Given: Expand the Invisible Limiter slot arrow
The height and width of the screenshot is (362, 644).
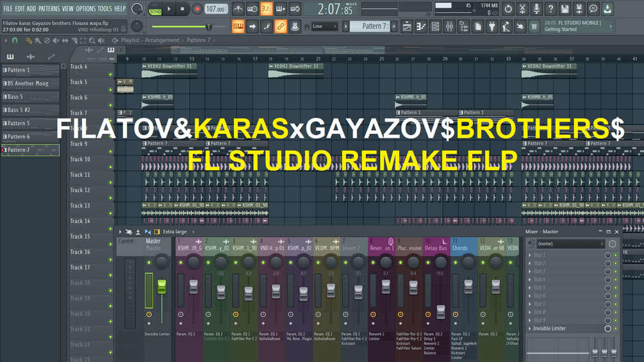Looking at the screenshot, I should click(x=530, y=328).
